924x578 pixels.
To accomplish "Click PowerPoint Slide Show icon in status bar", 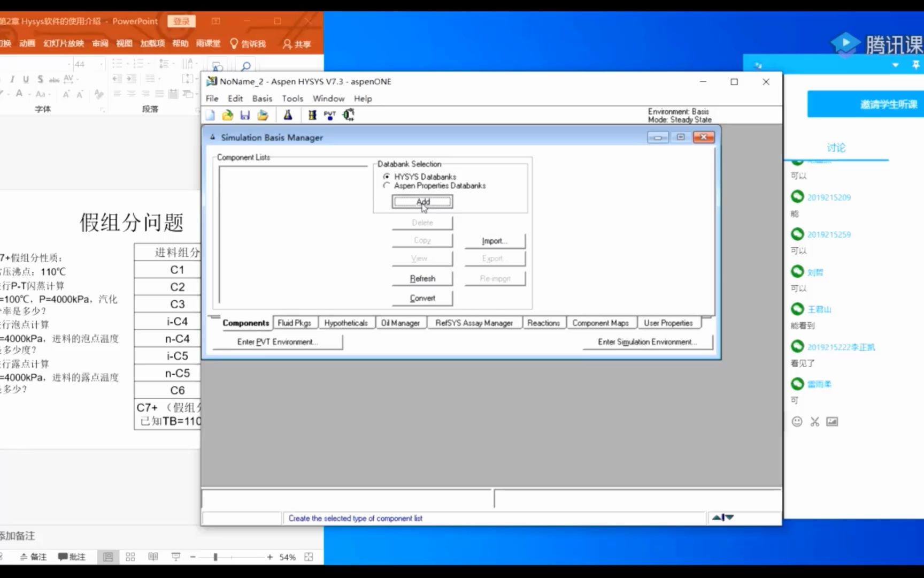I will 176,557.
